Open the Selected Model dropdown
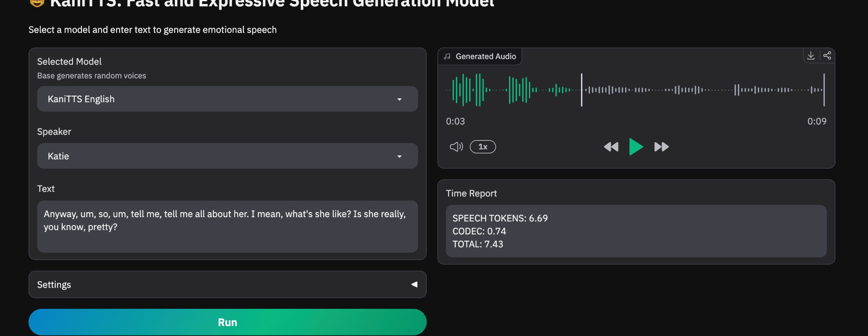The image size is (868, 336). pyautogui.click(x=227, y=99)
